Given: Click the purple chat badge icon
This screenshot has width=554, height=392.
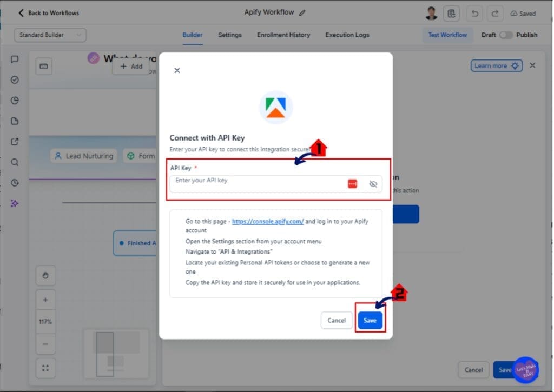Looking at the screenshot, I should point(526,370).
